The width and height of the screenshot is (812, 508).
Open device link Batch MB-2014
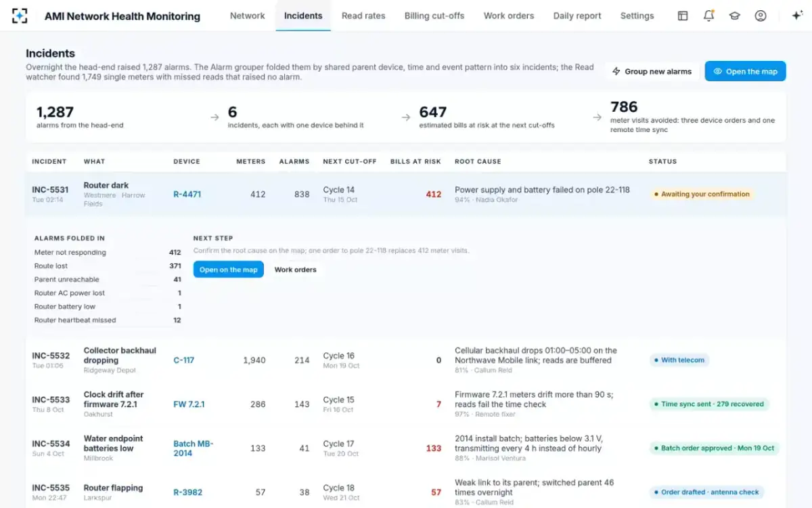coord(194,448)
